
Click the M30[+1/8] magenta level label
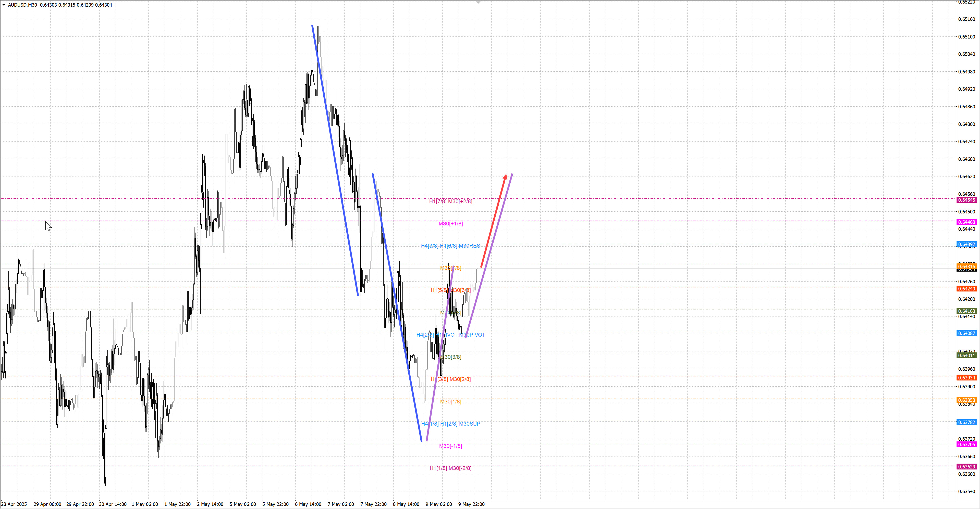450,224
